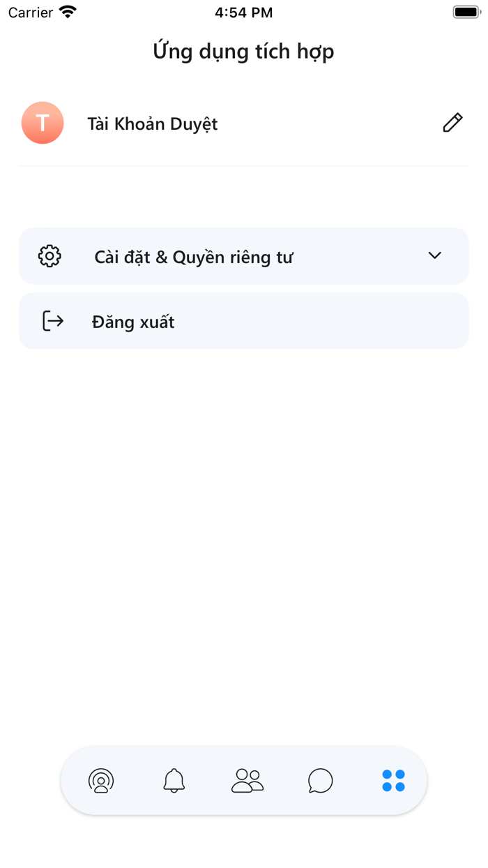Tap the chevron next to settings row
This screenshot has width=488, height=868.
point(434,255)
